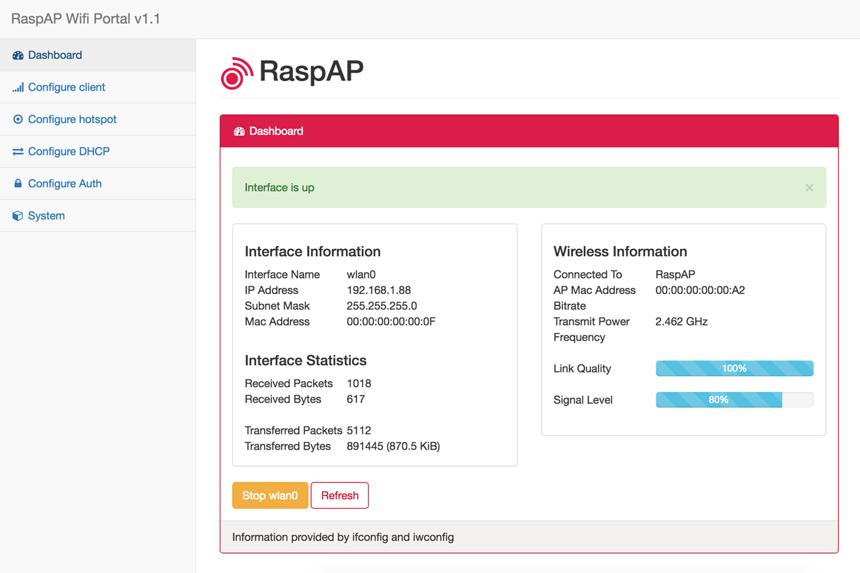
Task: Click the RaspAP Wifi Portal v1.1 title
Action: [86, 19]
